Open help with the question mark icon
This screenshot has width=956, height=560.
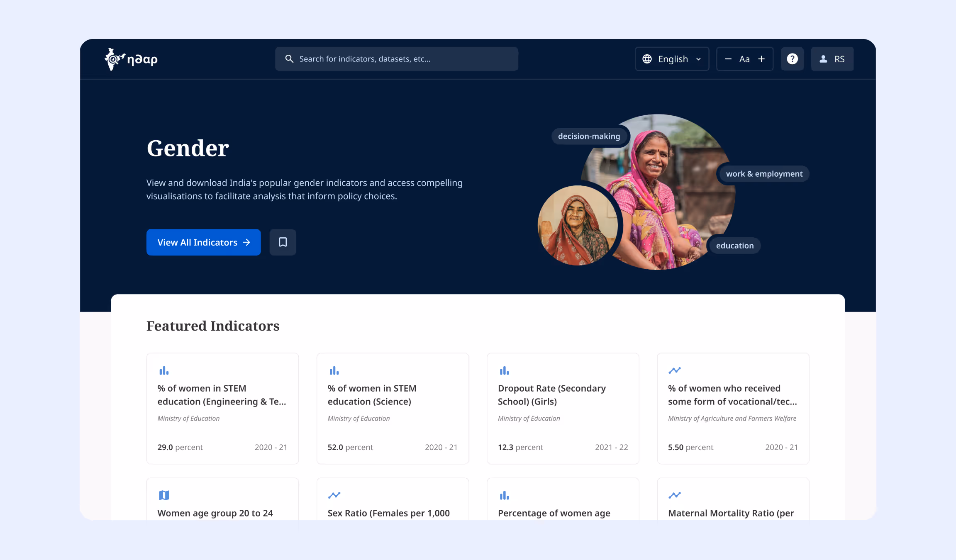tap(793, 59)
